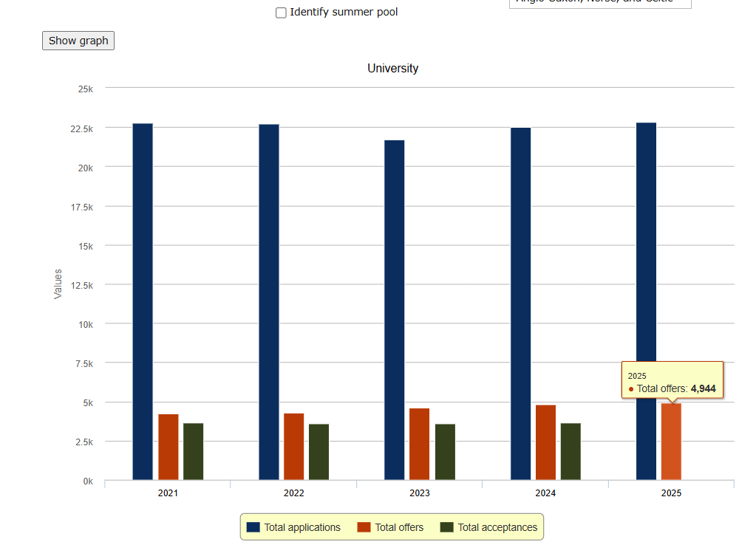The image size is (756, 559).
Task: Click the Show graph button
Action: (x=78, y=41)
